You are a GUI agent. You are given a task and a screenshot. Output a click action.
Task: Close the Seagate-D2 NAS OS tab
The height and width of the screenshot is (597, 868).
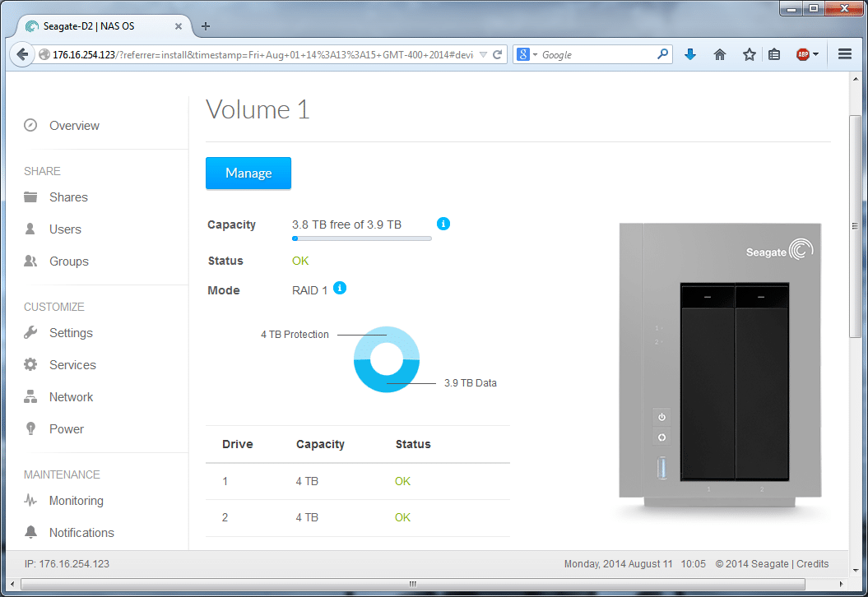click(179, 26)
